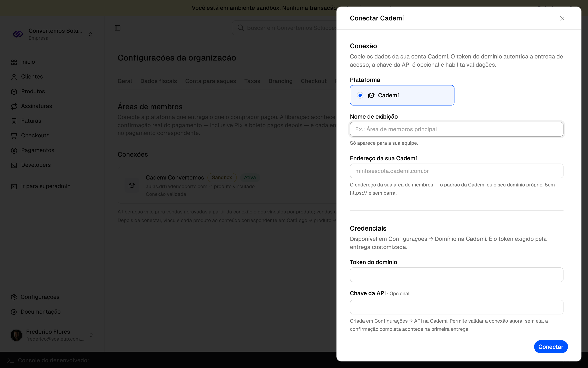
Task: Click the Só aparece para a sua equipe hint
Action: [384, 143]
